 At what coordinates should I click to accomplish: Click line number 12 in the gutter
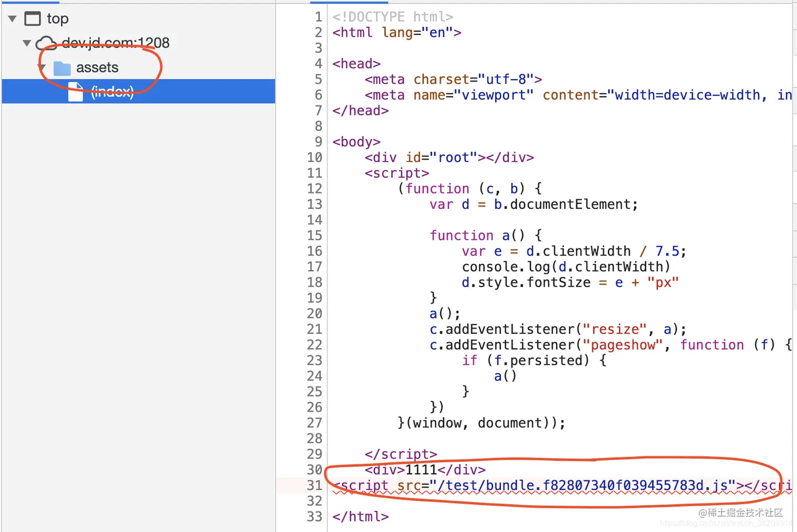tap(315, 189)
